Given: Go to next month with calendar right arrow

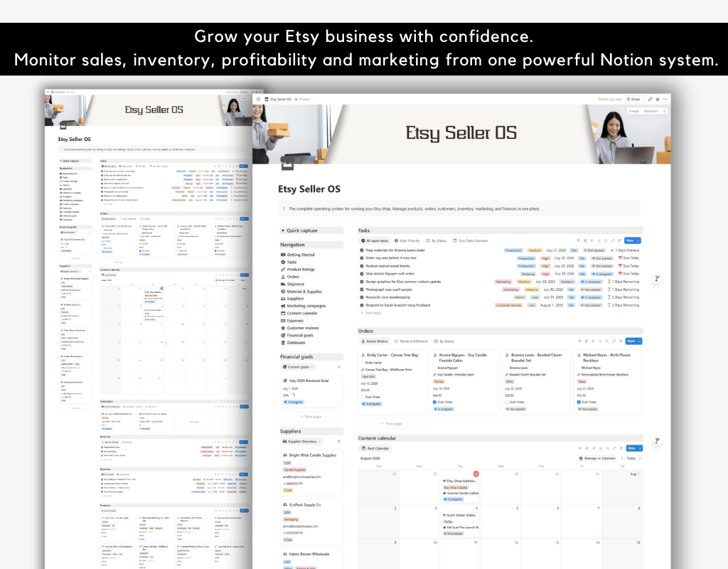Looking at the screenshot, I should click(x=640, y=459).
